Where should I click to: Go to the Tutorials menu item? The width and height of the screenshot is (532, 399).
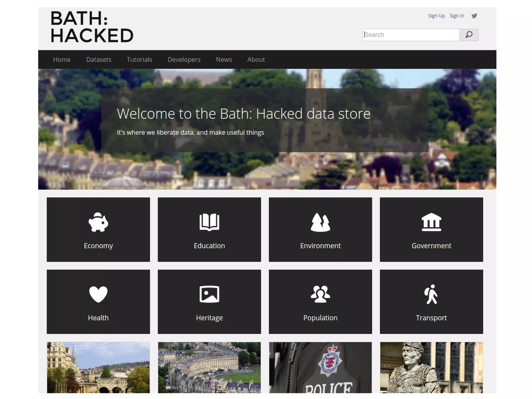pos(139,59)
